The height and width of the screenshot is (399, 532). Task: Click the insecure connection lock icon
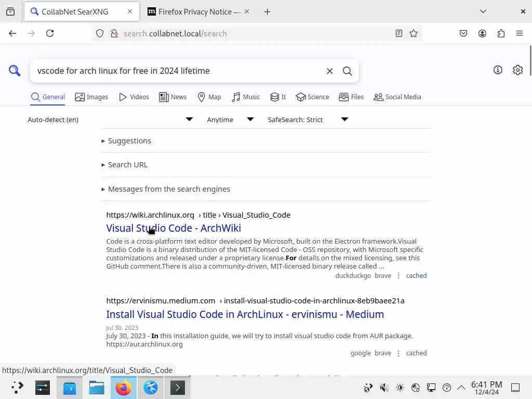point(114,33)
